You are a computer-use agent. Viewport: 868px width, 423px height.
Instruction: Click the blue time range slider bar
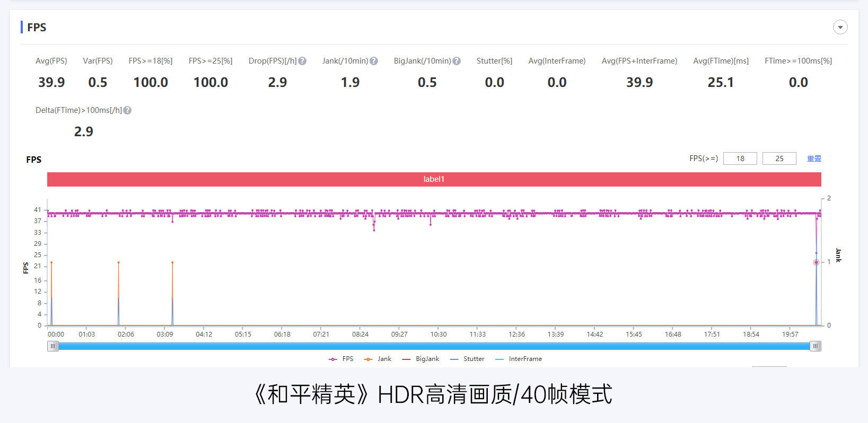pos(434,346)
